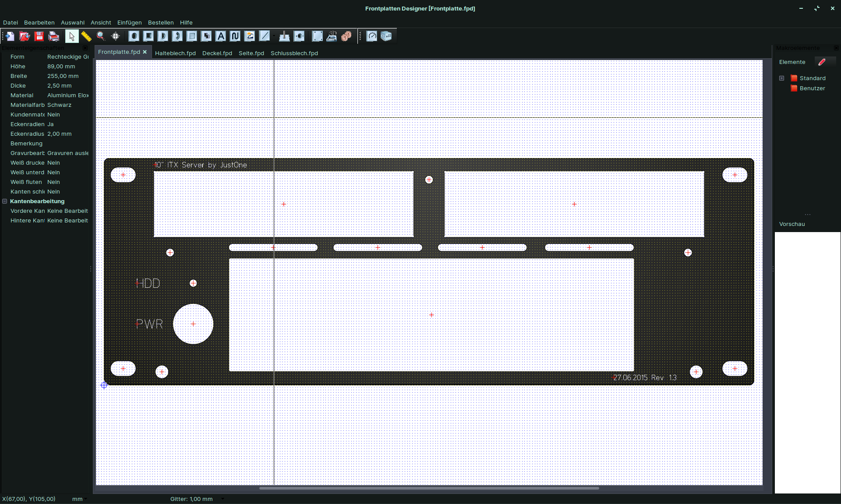The height and width of the screenshot is (504, 841).
Task: Open the price calculation coins icon
Action: pyautogui.click(x=346, y=36)
